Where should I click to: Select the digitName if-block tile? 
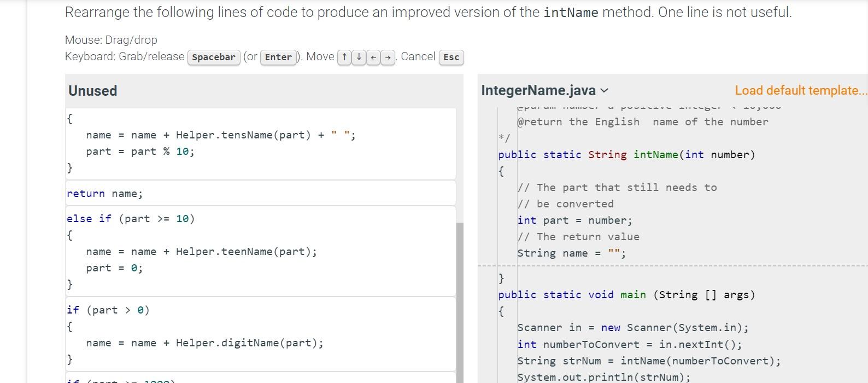tap(260, 334)
